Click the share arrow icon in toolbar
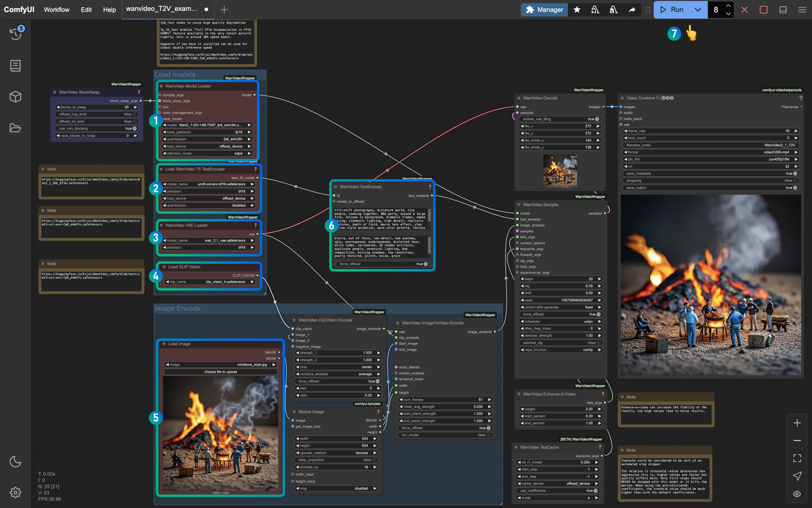 (632, 9)
